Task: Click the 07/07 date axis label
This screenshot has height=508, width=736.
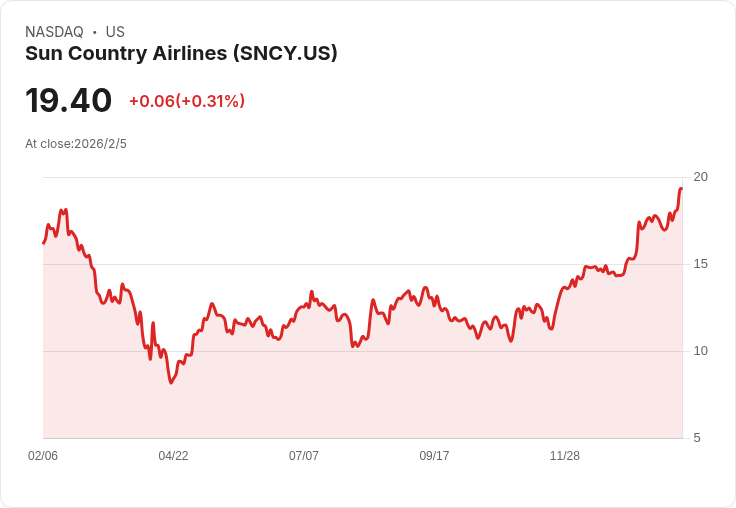Action: (304, 456)
